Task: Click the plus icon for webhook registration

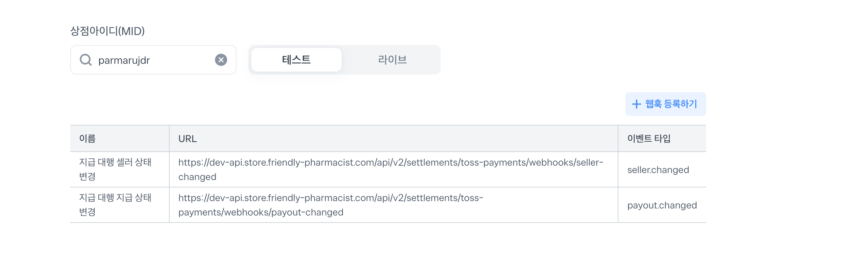Action: click(636, 104)
